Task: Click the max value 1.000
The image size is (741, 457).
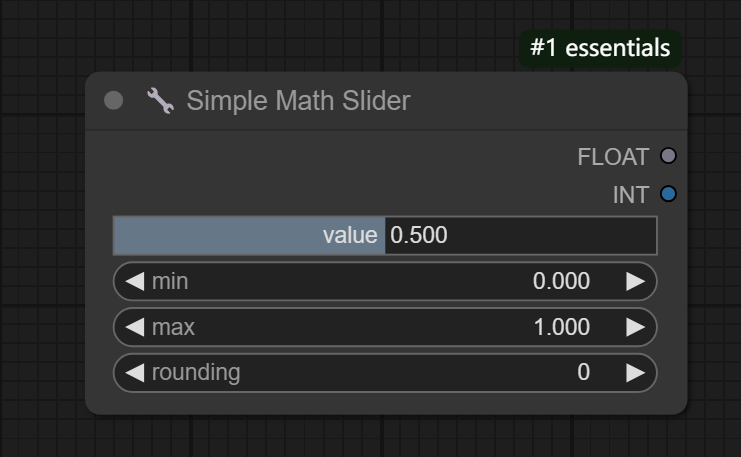Action: pos(561,327)
